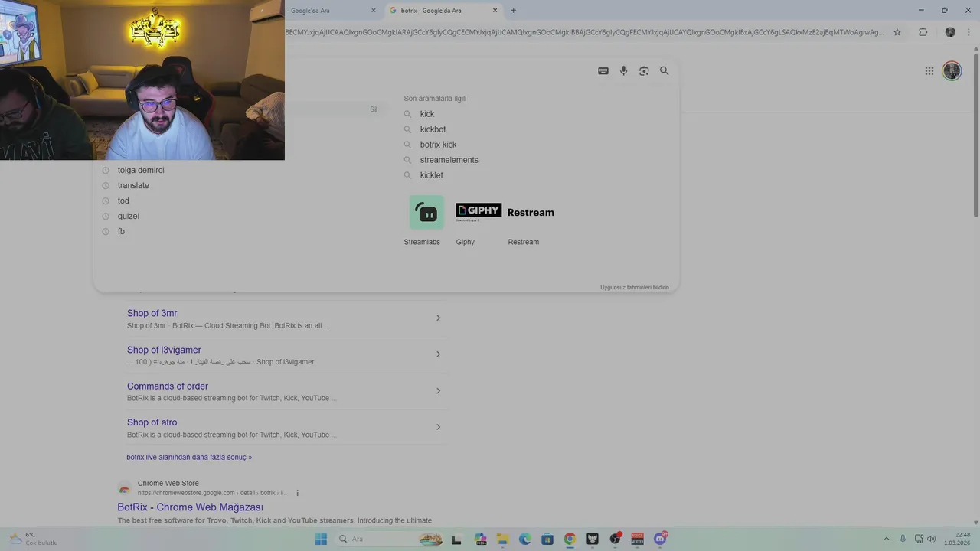
Task: Open Microsoft 365 Copilot from taskbar
Action: point(480,539)
